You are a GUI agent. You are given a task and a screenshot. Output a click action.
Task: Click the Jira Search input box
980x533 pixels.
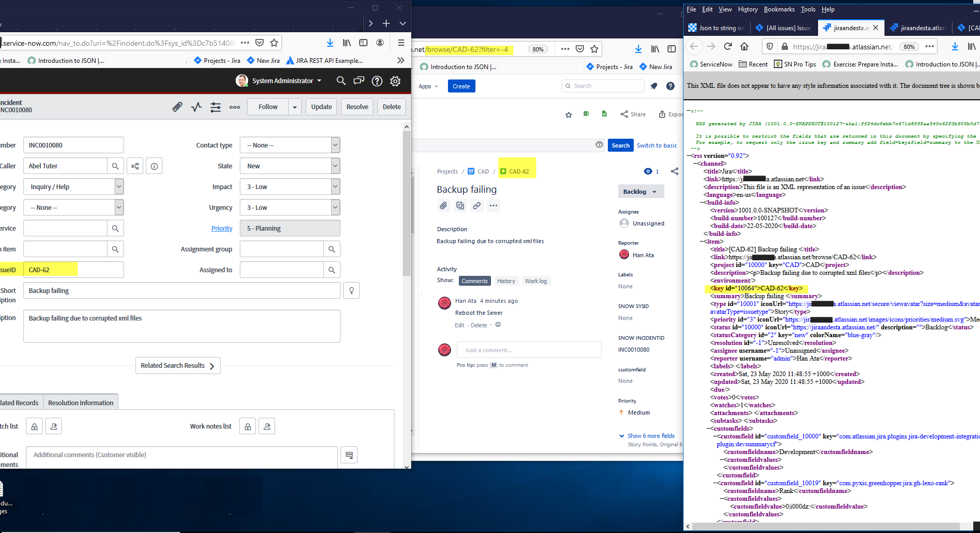tap(603, 86)
